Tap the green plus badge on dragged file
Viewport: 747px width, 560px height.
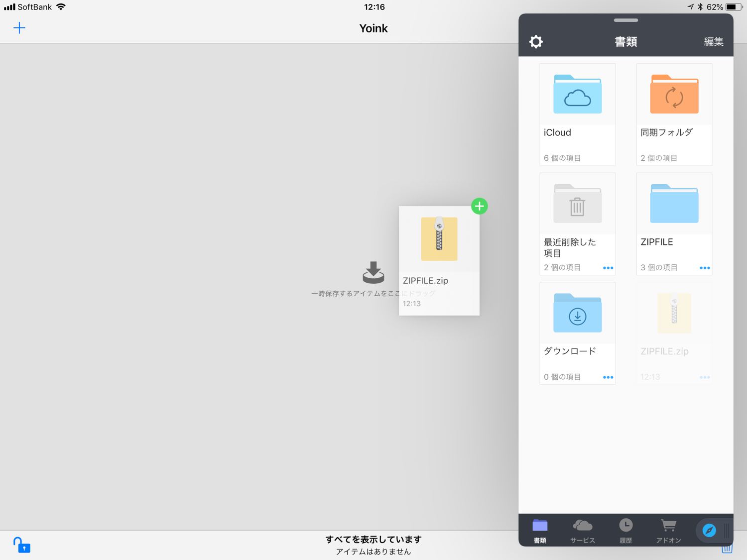tap(480, 206)
